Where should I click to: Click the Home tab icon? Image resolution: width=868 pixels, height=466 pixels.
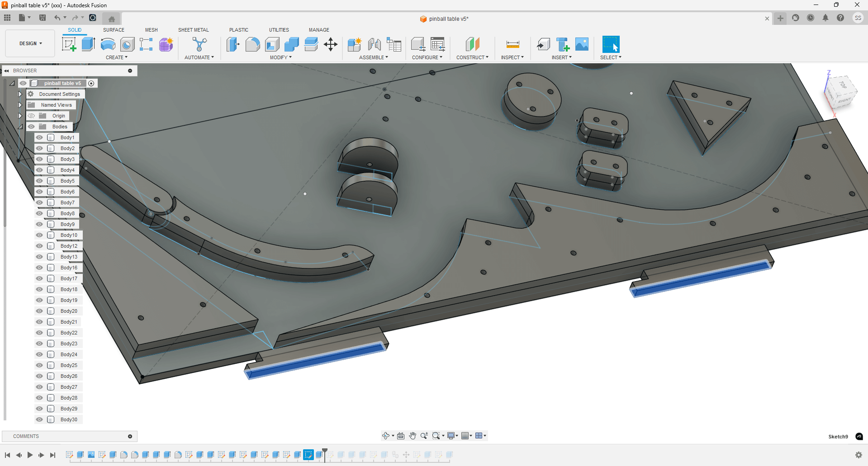point(112,19)
